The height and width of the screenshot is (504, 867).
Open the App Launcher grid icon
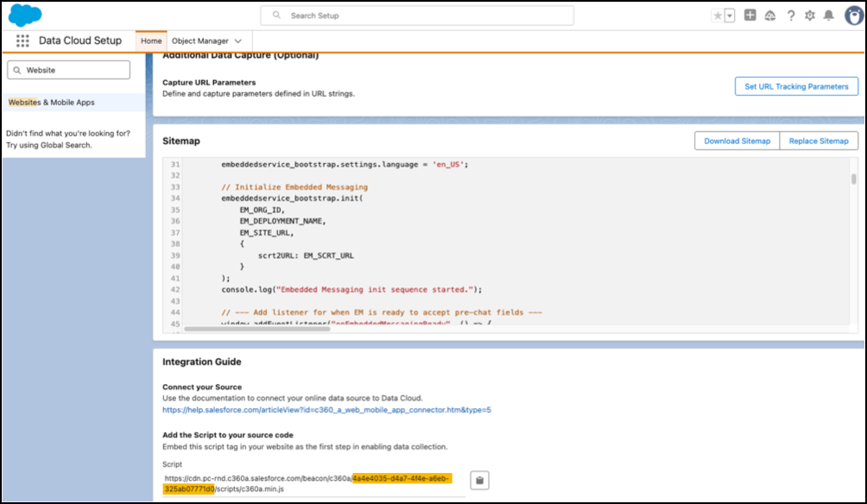click(22, 41)
